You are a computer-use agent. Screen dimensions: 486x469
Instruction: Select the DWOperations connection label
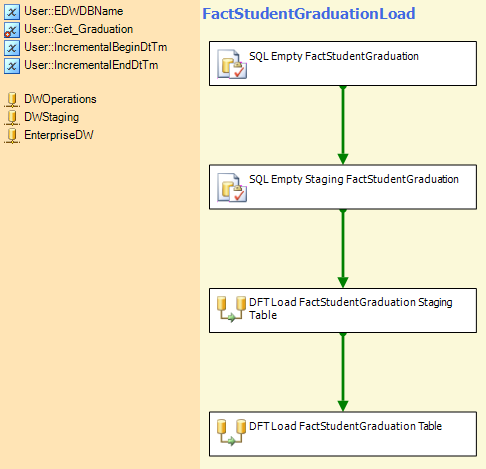[x=60, y=99]
